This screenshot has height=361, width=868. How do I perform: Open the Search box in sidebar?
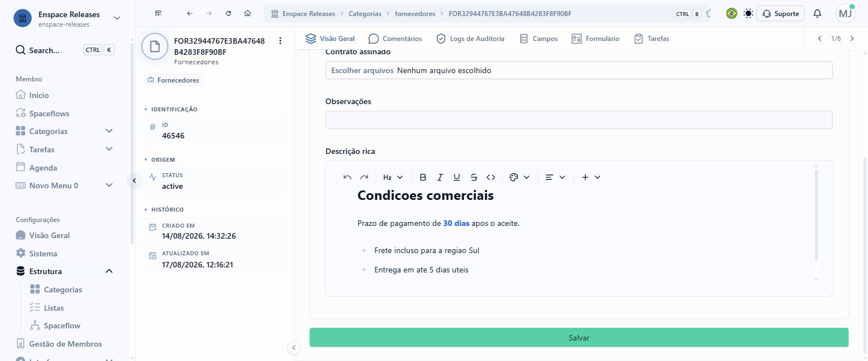(x=65, y=50)
